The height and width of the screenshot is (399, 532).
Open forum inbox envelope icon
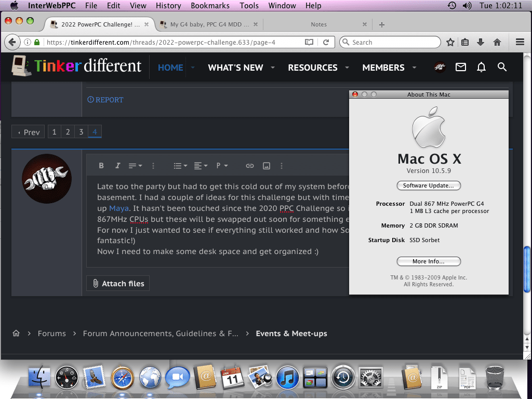click(460, 67)
